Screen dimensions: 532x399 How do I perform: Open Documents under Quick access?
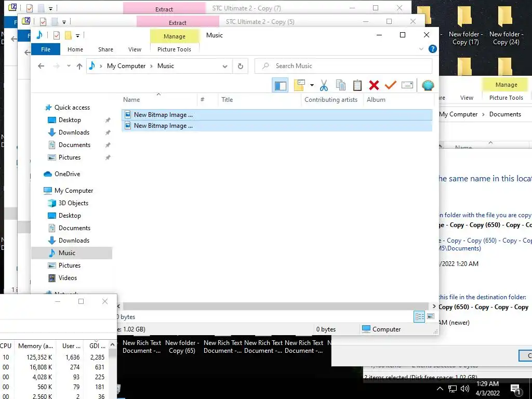(74, 145)
